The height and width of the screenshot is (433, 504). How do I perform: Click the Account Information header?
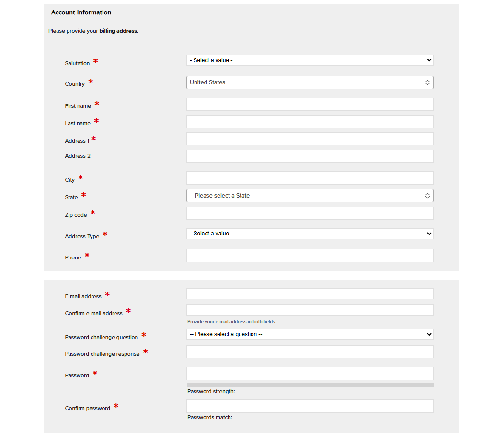(81, 12)
